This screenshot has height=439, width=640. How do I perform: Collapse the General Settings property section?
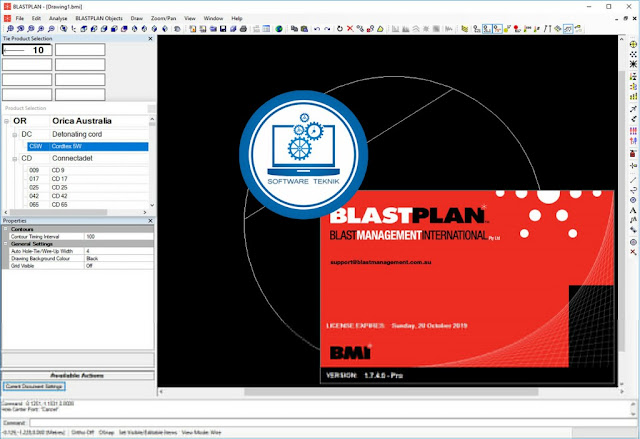click(x=6, y=244)
